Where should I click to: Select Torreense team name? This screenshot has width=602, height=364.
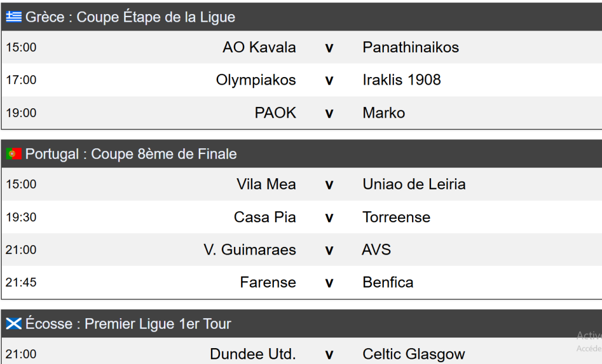pyautogui.click(x=396, y=217)
